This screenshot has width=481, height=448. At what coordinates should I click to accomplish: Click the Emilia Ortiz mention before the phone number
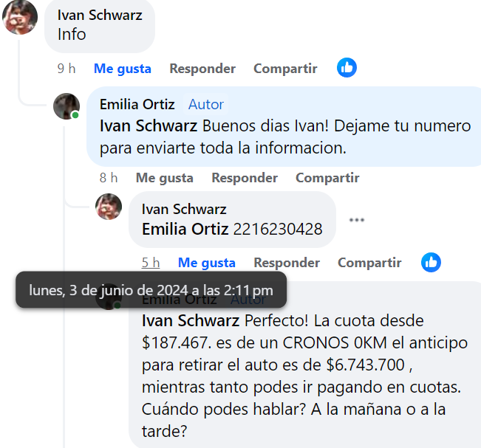(185, 229)
